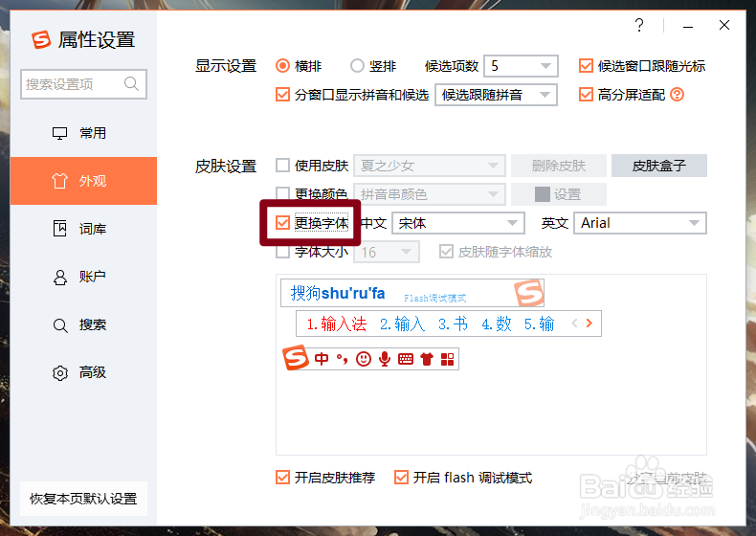Close the 属性设置 window

(x=724, y=25)
